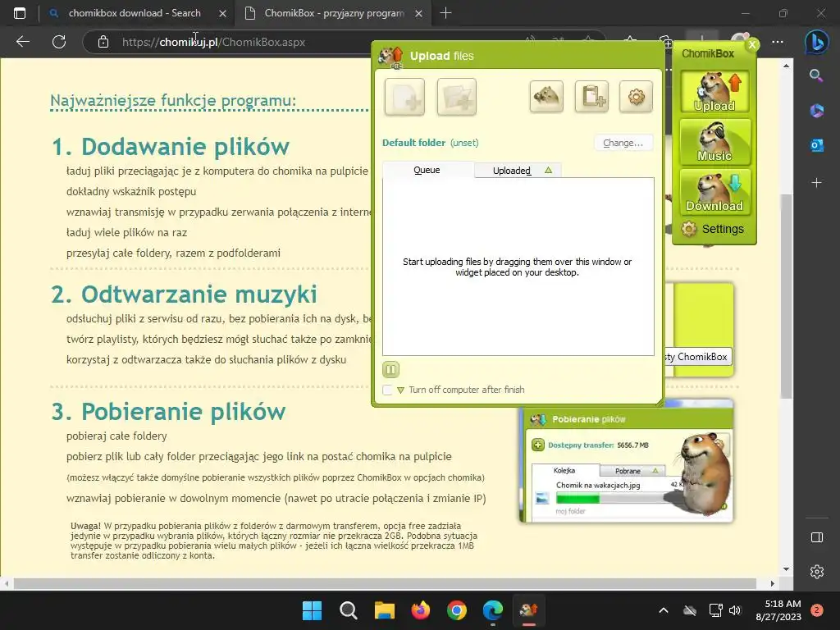The image size is (840, 630).
Task: Click the page vertical scrollbar thumb
Action: pyautogui.click(x=786, y=296)
